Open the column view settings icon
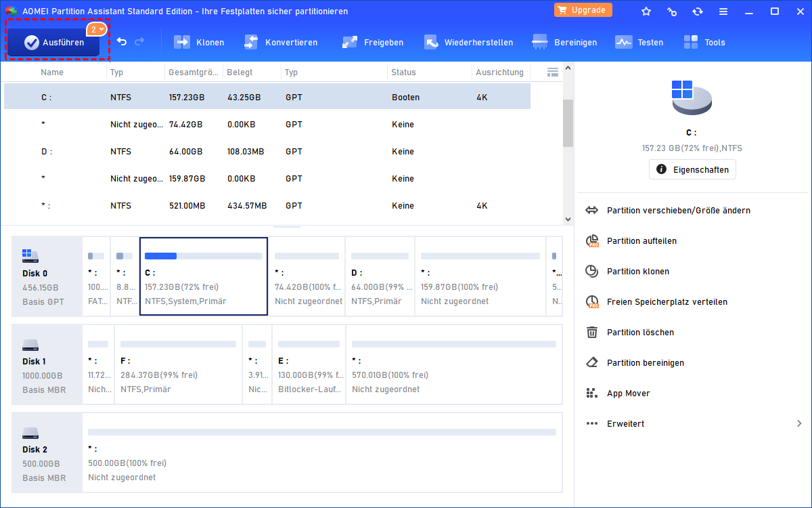 tap(552, 72)
